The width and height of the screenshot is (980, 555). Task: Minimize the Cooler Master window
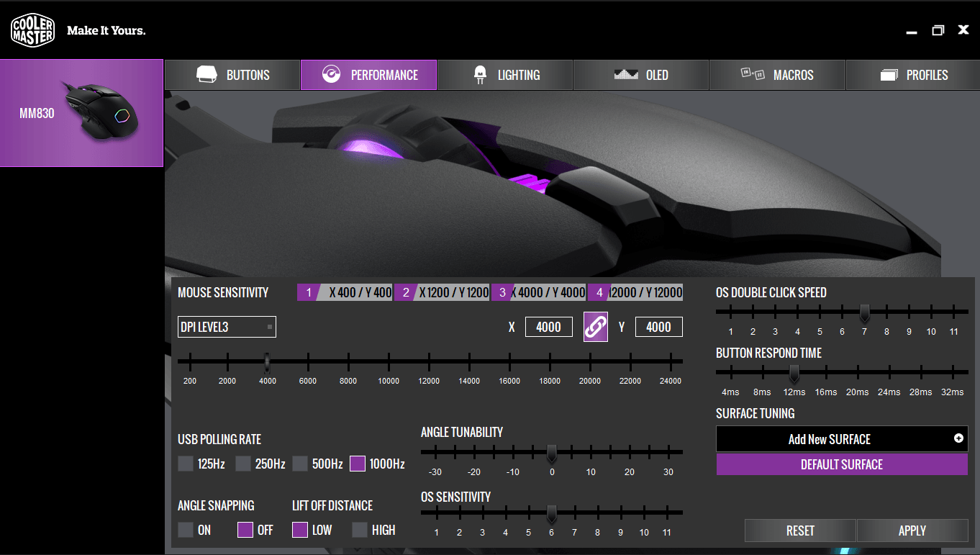pos(912,32)
